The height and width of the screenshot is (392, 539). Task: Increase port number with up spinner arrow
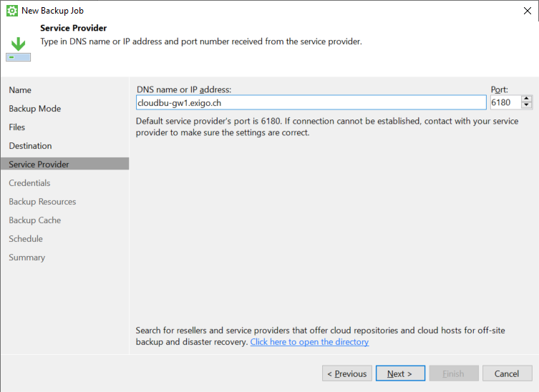pyautogui.click(x=526, y=99)
